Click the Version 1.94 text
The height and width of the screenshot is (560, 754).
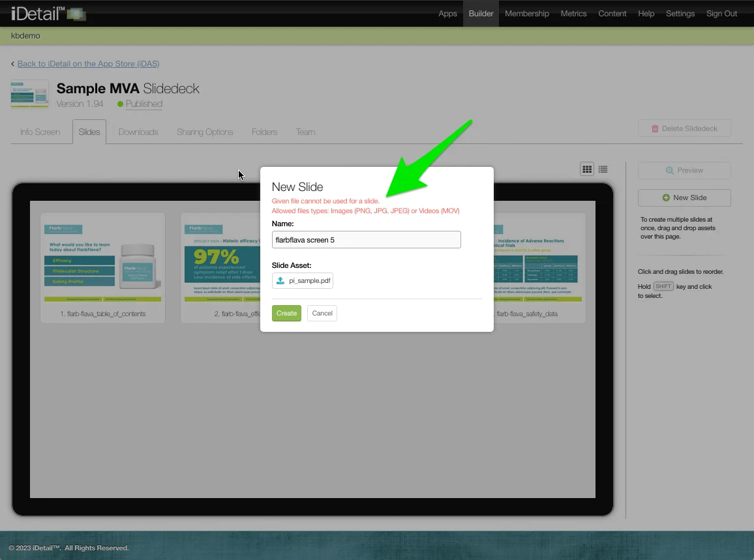pos(80,104)
